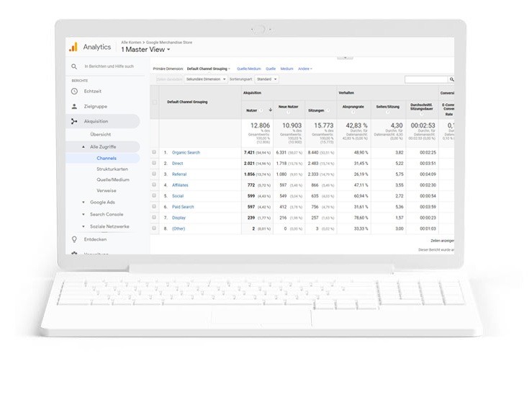
Task: Open the Andere dimension dropdown
Action: [305, 69]
